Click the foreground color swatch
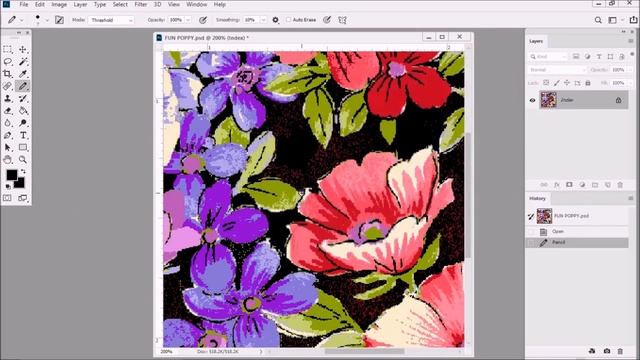 11,175
